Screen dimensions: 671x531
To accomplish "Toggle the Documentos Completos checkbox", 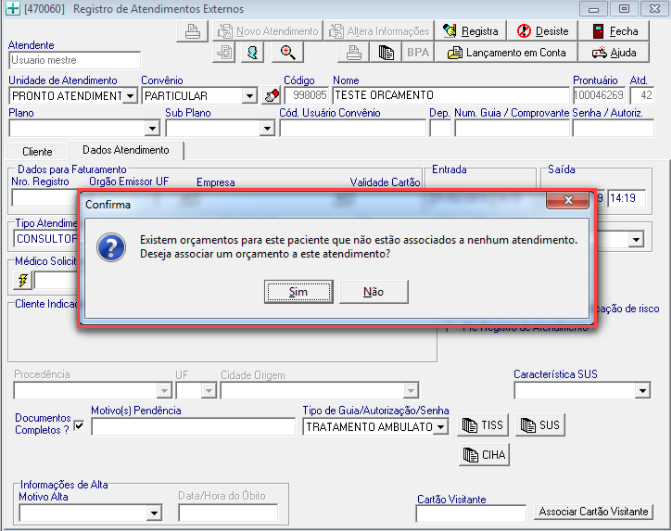I will coord(79,425).
